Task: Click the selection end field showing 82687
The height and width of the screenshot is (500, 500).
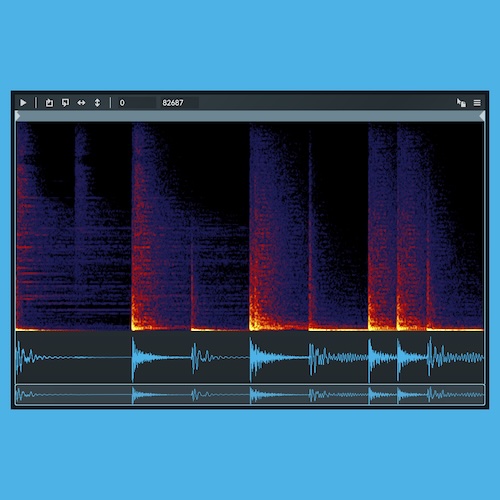Action: 180,103
